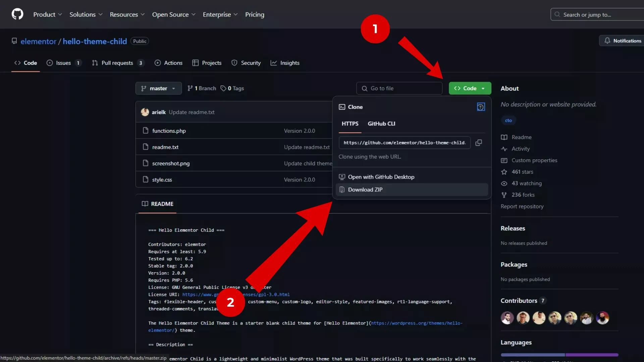Click the style.css Version 2.0.0 commit message

300,180
